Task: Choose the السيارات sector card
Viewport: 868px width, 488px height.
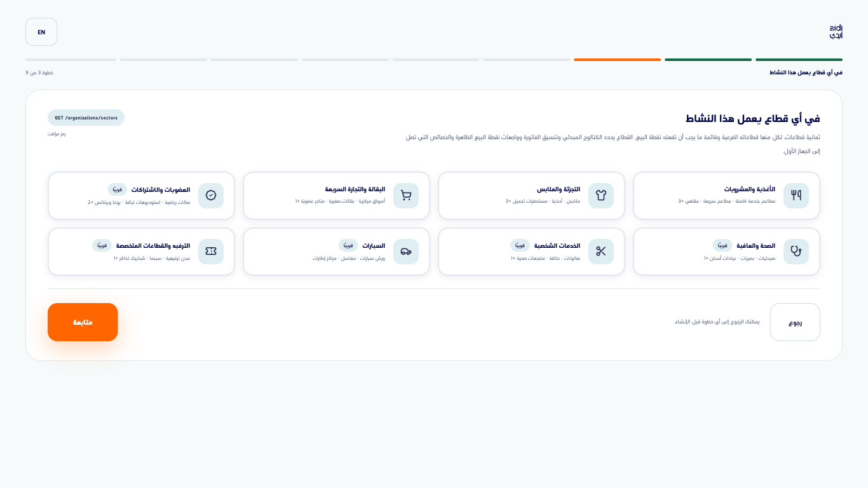Action: click(336, 252)
